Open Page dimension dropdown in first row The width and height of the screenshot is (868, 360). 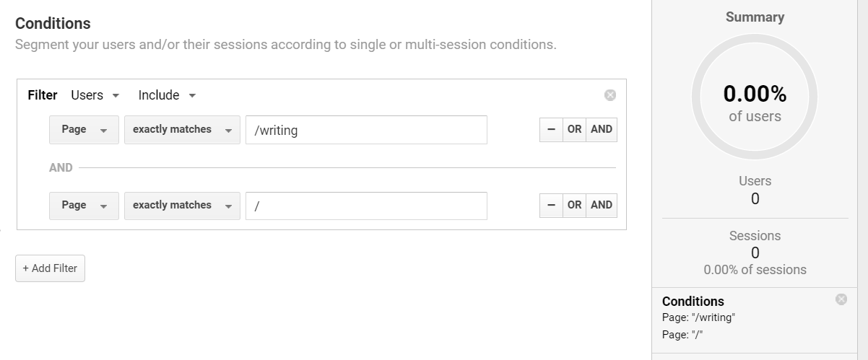coord(84,130)
